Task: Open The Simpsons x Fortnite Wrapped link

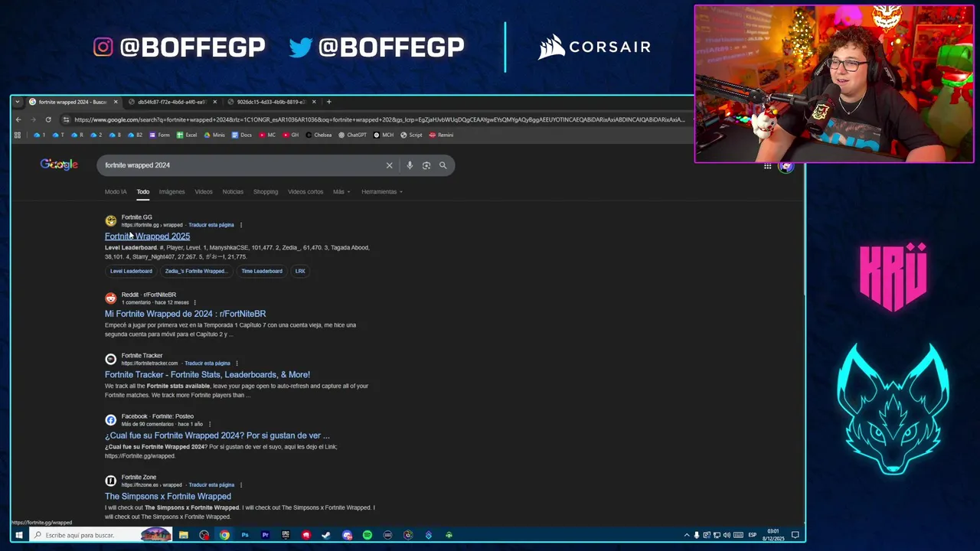Action: pos(168,497)
